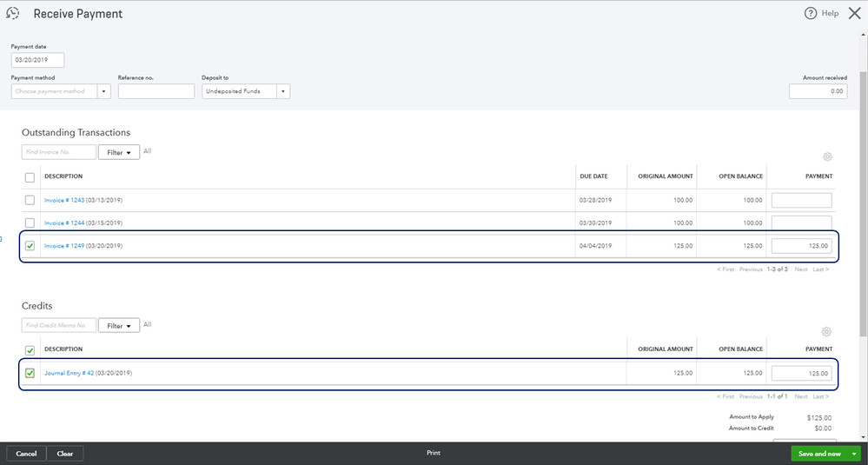Click the Help link text

point(830,13)
